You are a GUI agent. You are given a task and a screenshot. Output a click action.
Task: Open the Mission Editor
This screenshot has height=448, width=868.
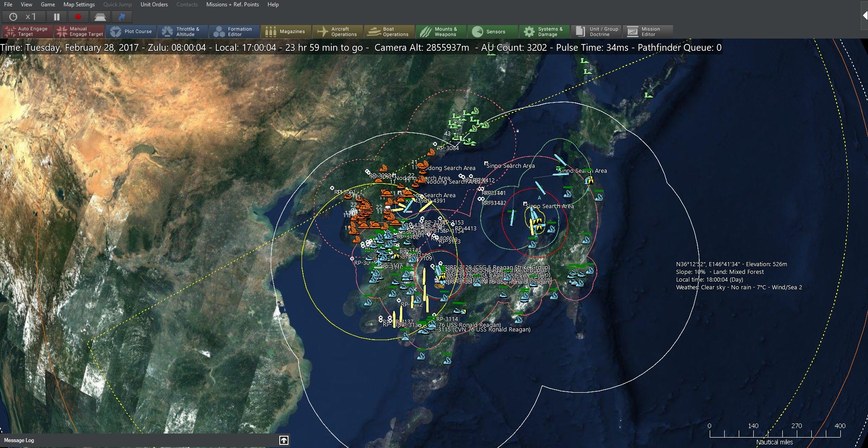click(647, 31)
